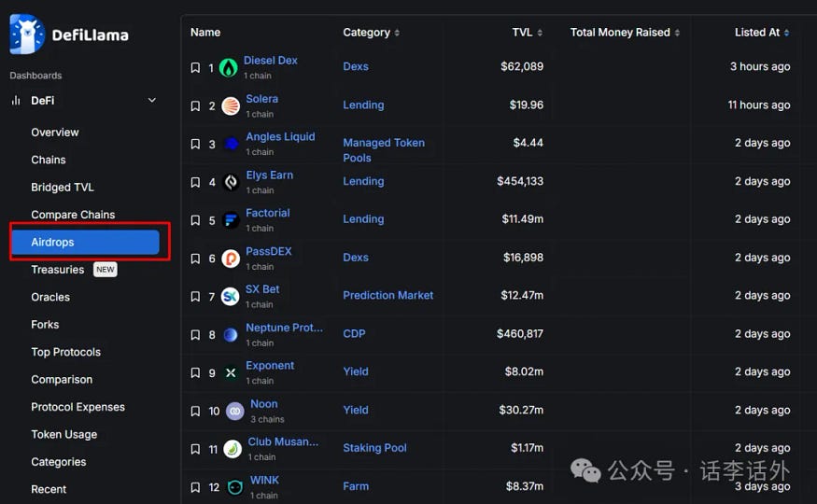Click the Club Musan logo icon
This screenshot has height=504, width=817.
(232, 449)
